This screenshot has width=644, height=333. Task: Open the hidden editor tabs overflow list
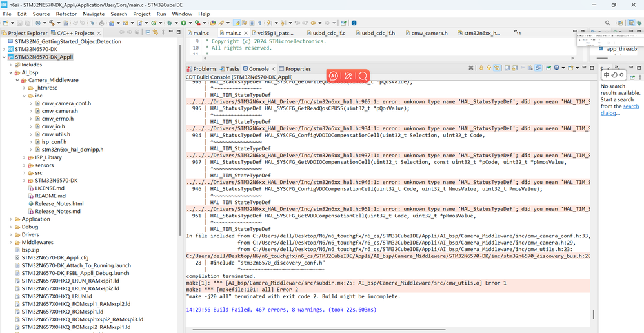click(x=517, y=32)
